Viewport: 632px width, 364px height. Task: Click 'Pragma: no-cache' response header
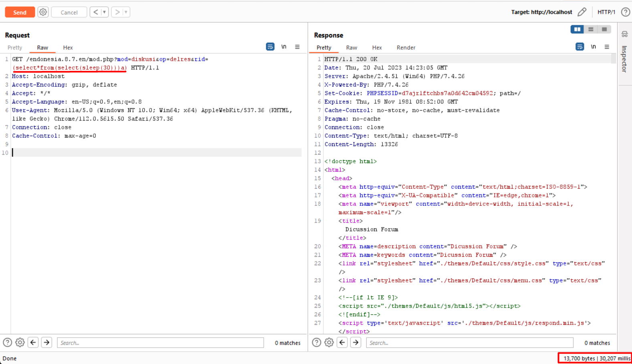coord(352,119)
